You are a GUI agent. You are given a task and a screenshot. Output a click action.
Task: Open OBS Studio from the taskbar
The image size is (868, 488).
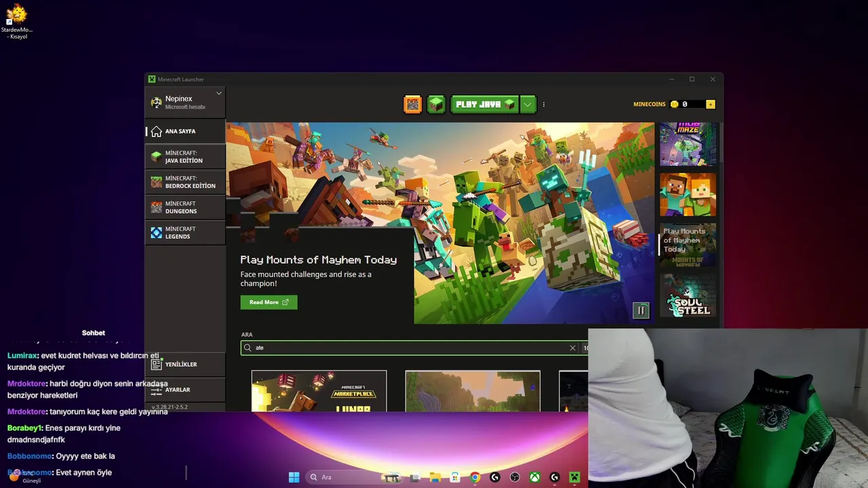click(x=515, y=477)
